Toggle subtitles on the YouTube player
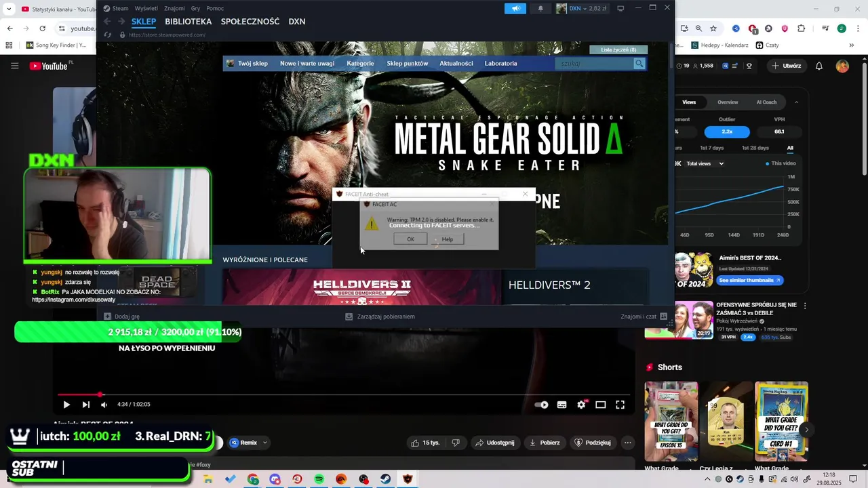Viewport: 868px width, 488px height. tap(561, 405)
